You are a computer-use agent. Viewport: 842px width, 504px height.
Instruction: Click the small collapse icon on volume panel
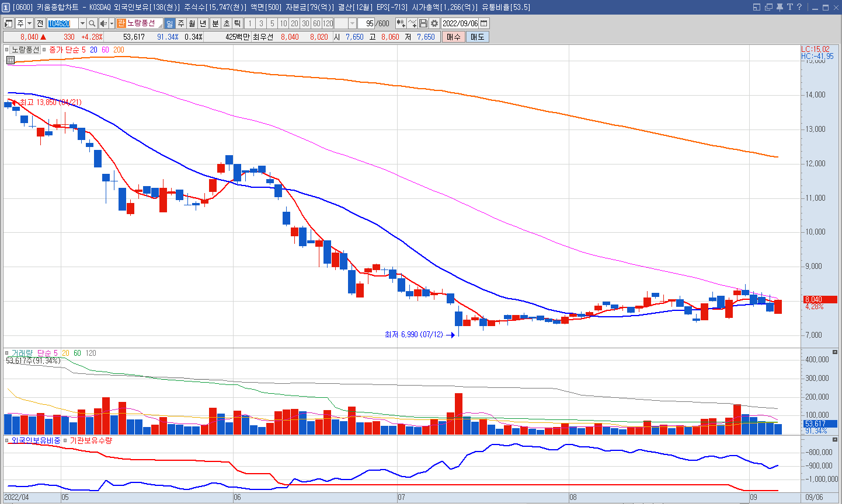835,353
